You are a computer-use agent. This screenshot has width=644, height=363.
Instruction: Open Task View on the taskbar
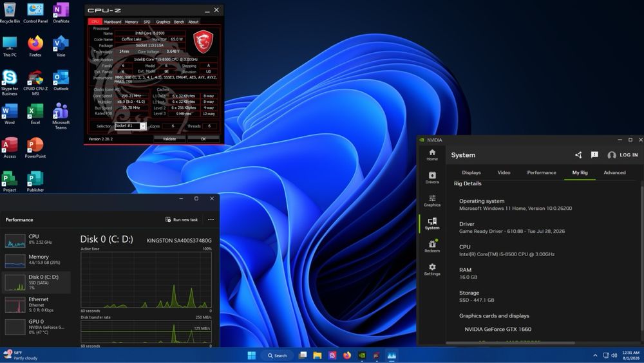tap(303, 355)
